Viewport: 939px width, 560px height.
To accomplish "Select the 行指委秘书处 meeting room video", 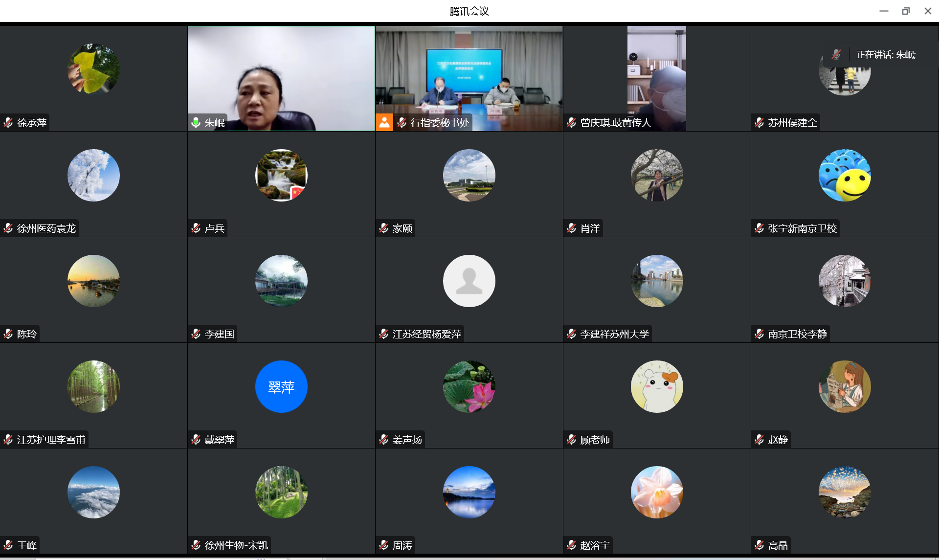I will click(x=469, y=78).
